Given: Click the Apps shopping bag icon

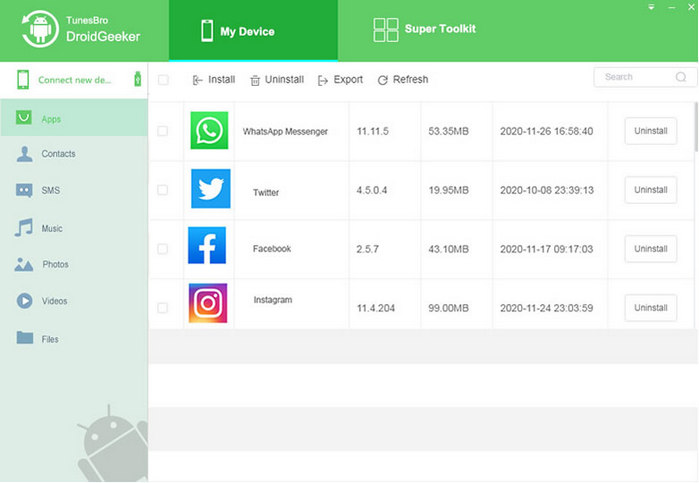Looking at the screenshot, I should click(24, 118).
